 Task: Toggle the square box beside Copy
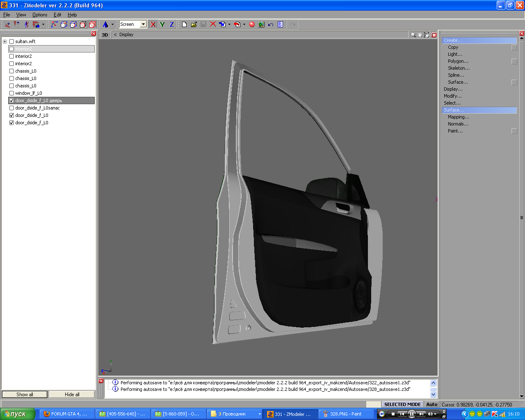tap(514, 48)
